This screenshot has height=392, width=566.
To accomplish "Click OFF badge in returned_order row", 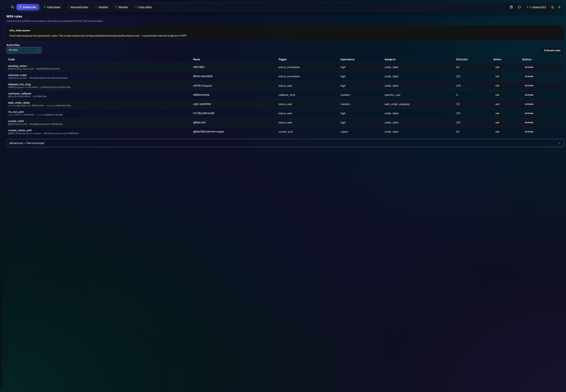I will pos(497,77).
